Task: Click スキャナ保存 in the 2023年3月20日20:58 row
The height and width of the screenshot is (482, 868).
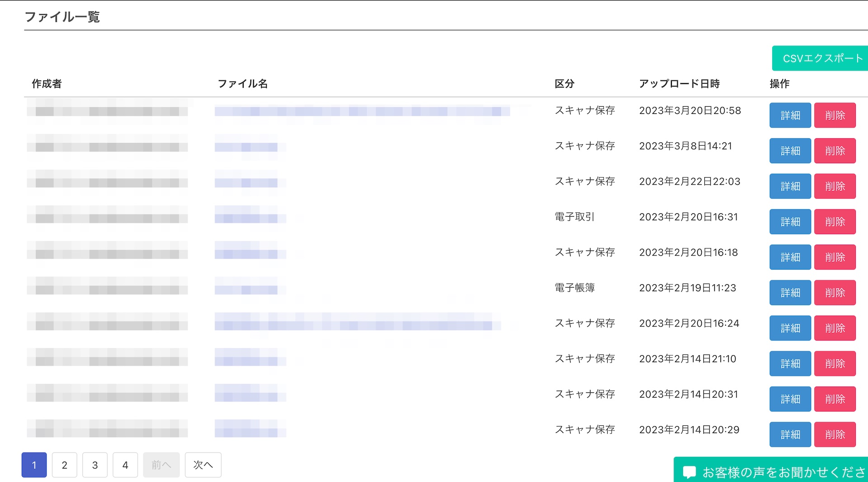Action: [x=585, y=111]
